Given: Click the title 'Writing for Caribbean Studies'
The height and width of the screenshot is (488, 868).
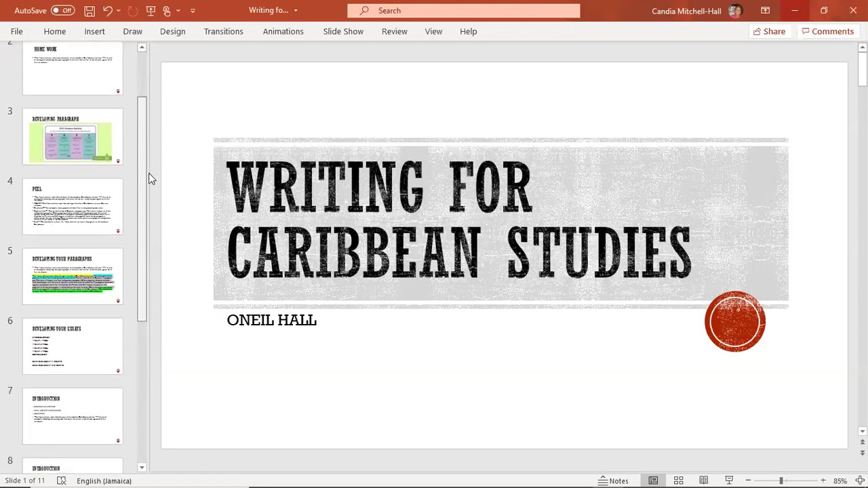Looking at the screenshot, I should (x=459, y=220).
